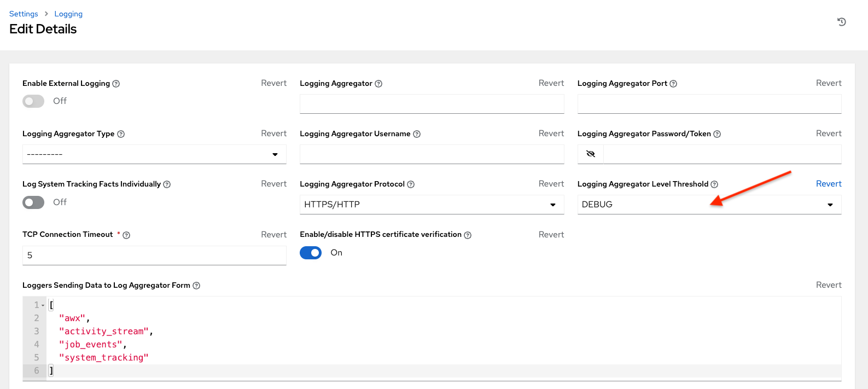Screen dimensions: 868x389
Task: Turn on Log System Tracking Facts Individually
Action: pos(33,202)
